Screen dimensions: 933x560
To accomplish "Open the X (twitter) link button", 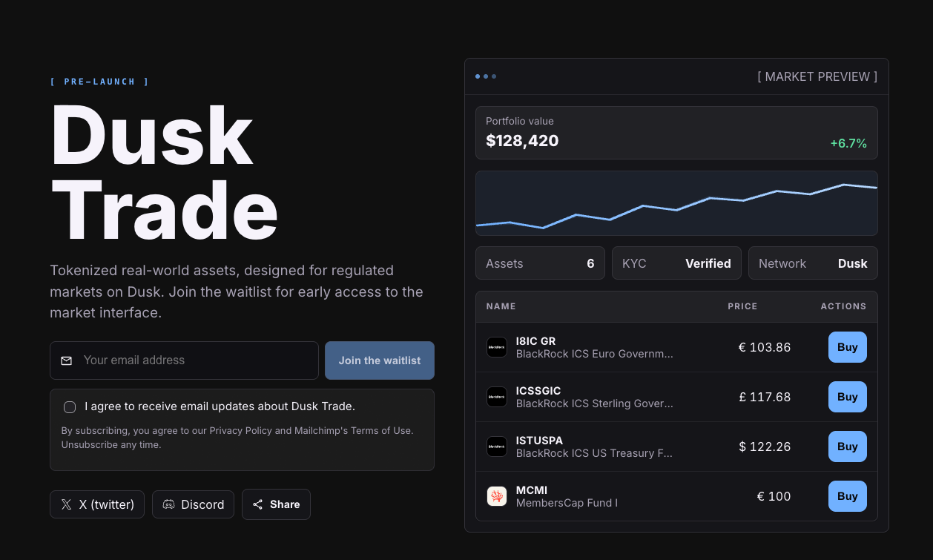I will (x=97, y=504).
